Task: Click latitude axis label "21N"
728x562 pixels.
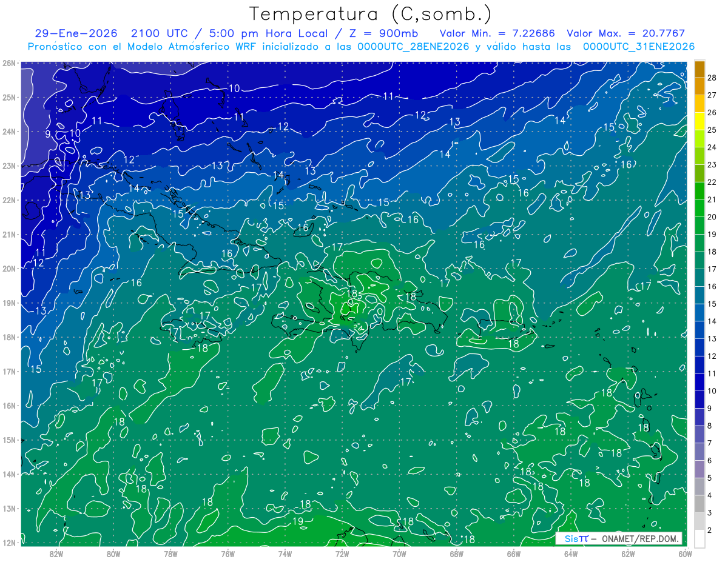Action: [9, 235]
